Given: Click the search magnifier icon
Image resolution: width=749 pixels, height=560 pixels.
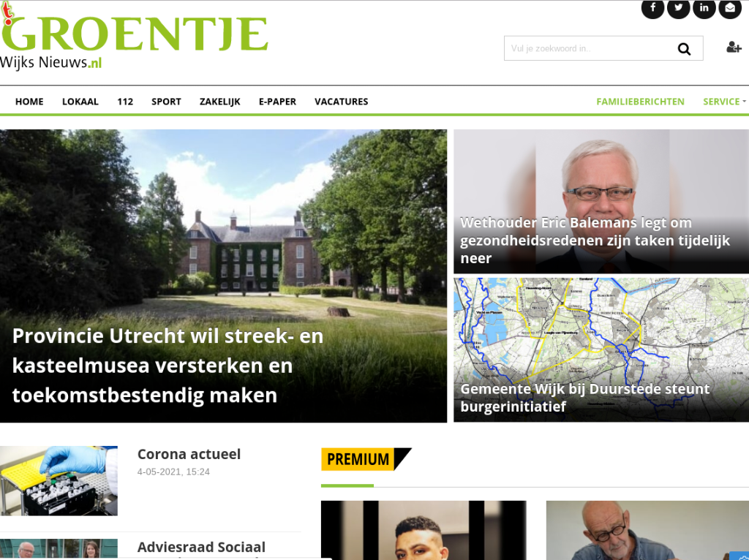Looking at the screenshot, I should (684, 49).
